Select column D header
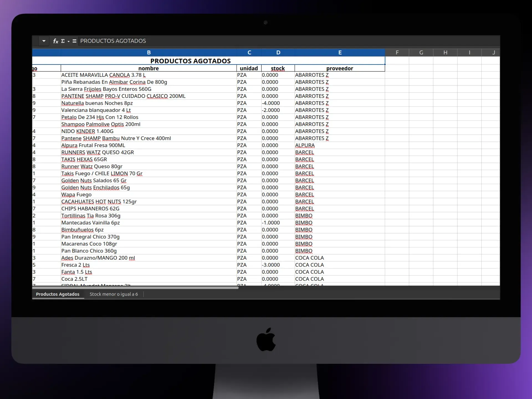The width and height of the screenshot is (532, 399). coord(278,53)
